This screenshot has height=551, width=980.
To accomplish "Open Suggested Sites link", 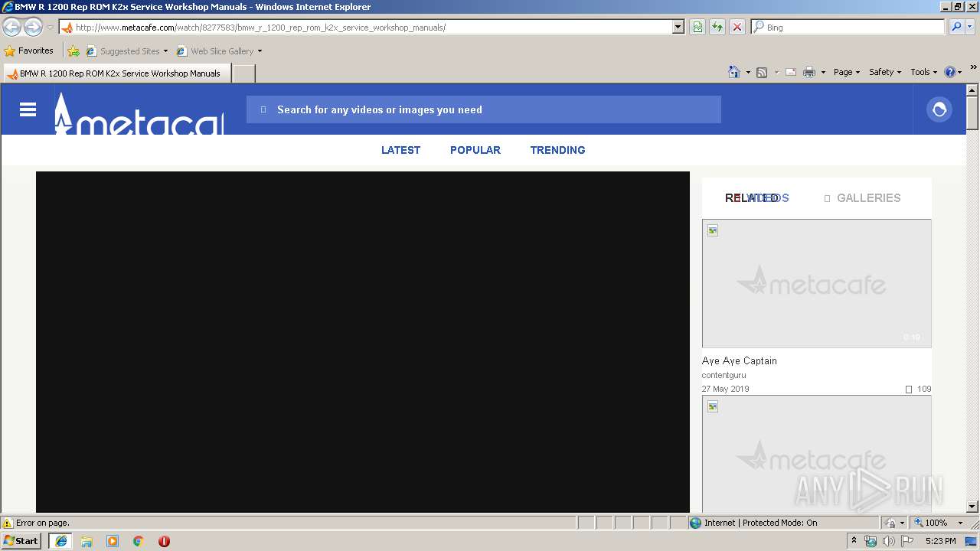I will [x=126, y=51].
